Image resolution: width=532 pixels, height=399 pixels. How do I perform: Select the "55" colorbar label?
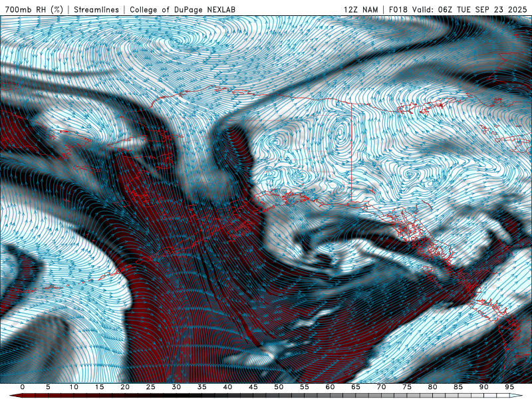tap(305, 387)
